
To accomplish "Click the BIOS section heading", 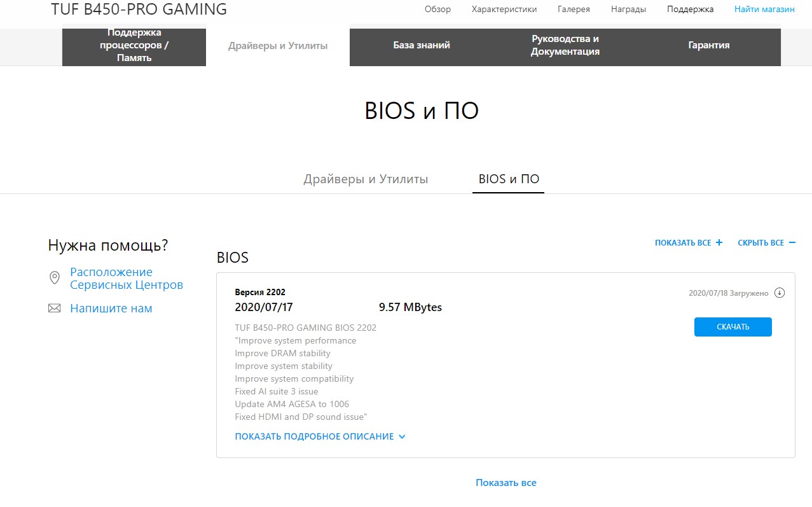I will click(233, 258).
